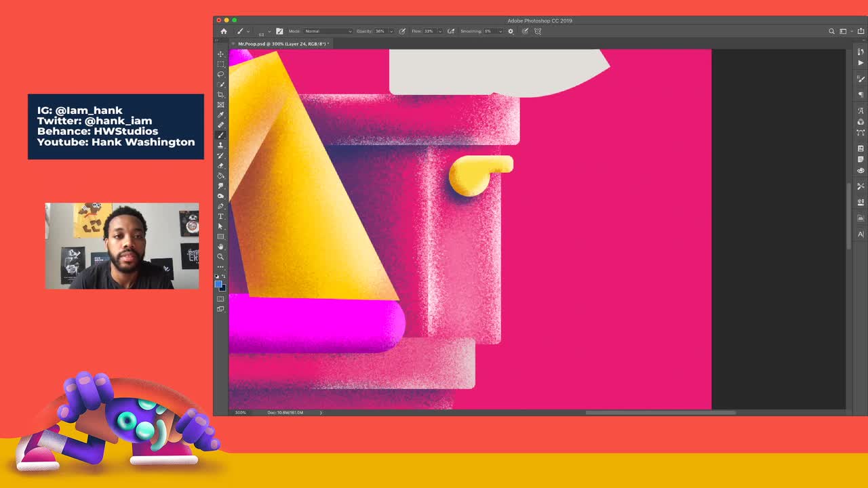Click the foreground color swatch
868x488 pixels.
[x=218, y=283]
